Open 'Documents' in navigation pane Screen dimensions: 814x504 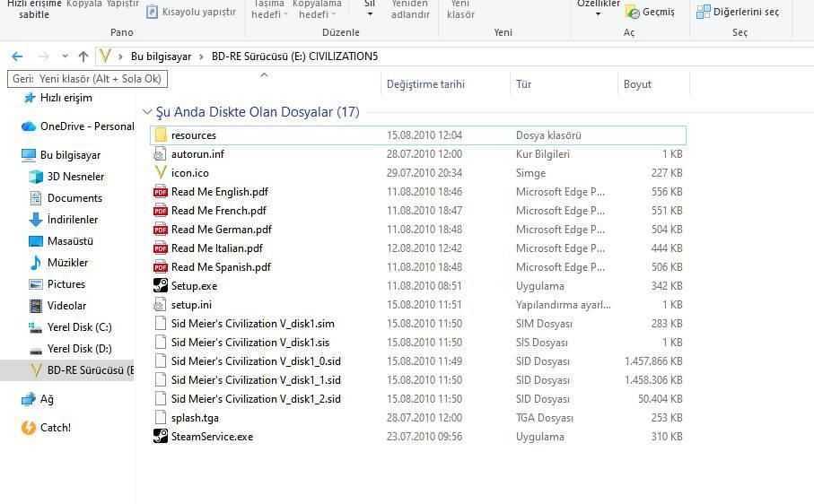click(x=66, y=198)
